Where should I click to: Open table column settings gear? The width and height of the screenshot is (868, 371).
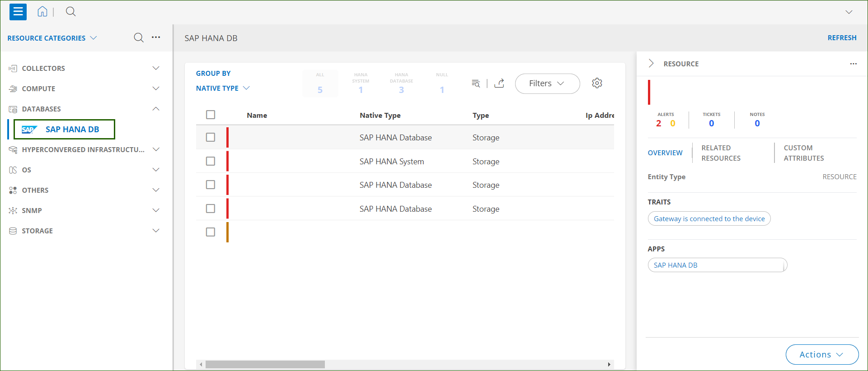[x=597, y=83]
